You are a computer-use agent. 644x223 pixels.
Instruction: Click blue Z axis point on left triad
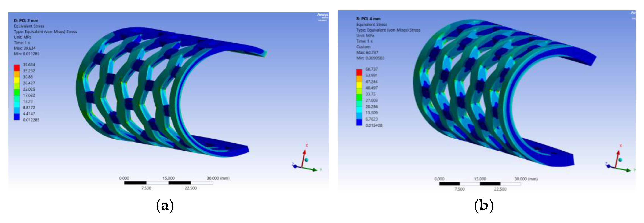click(x=295, y=166)
